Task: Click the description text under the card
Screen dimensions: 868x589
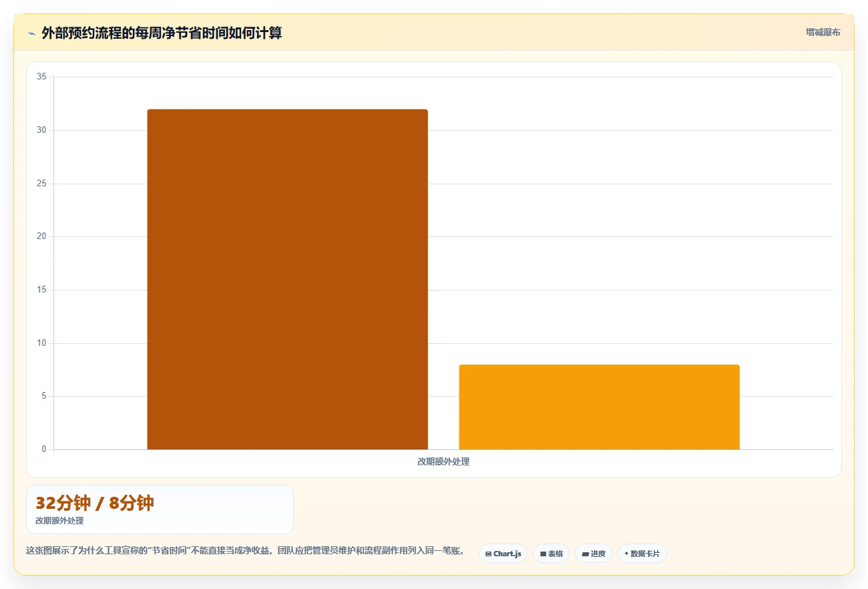Action: (x=245, y=551)
